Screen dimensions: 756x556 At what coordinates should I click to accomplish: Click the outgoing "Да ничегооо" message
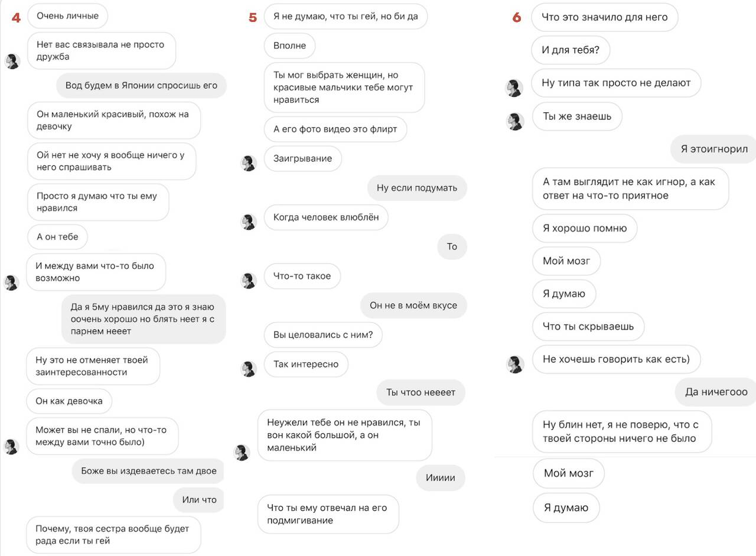coord(715,392)
